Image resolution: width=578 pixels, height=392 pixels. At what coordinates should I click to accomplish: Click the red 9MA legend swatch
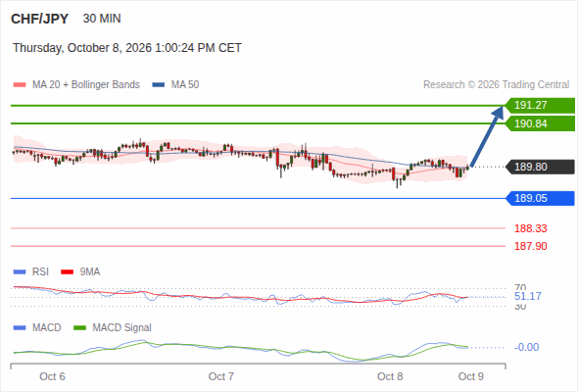click(67, 272)
